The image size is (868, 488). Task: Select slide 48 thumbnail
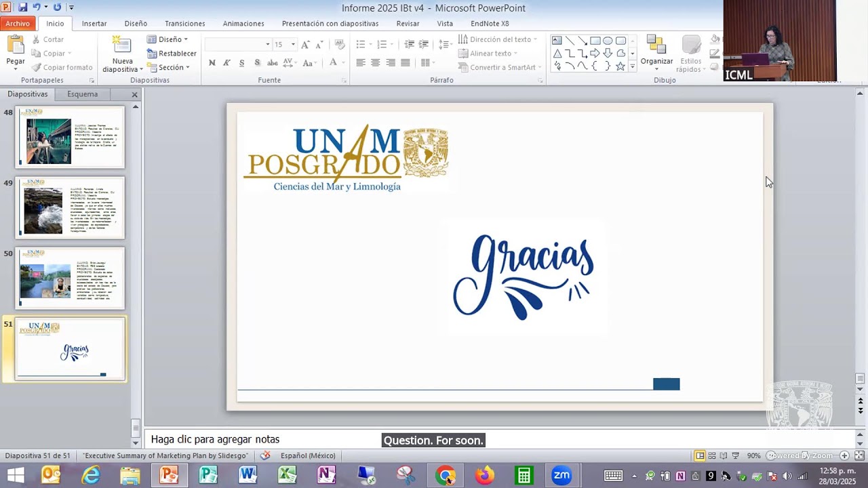click(70, 137)
